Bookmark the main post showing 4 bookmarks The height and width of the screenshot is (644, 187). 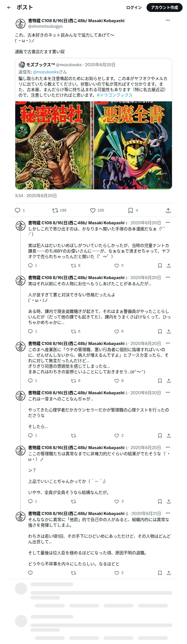point(133,210)
